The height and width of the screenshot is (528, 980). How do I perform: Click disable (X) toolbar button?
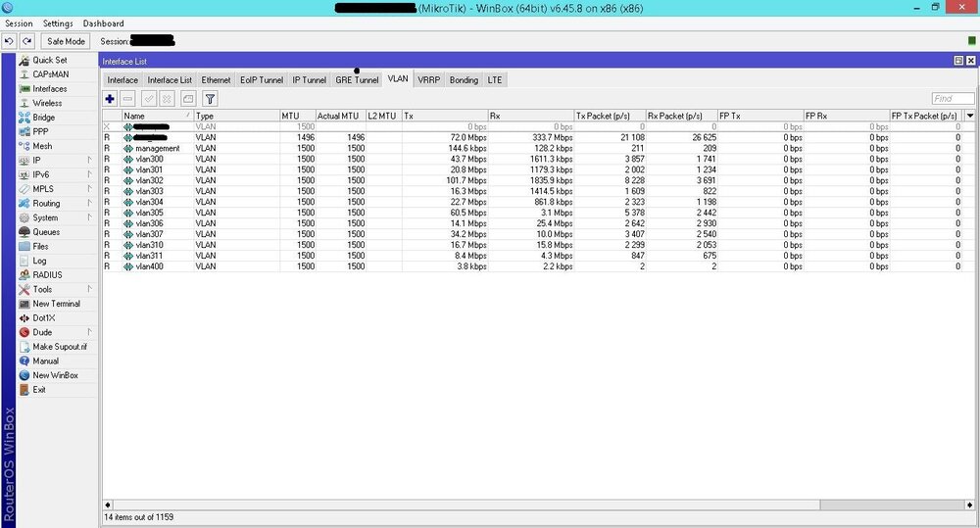[167, 99]
